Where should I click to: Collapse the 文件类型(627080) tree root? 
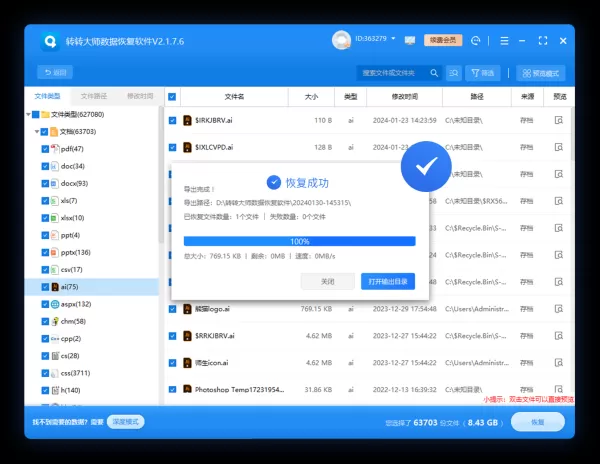28,114
